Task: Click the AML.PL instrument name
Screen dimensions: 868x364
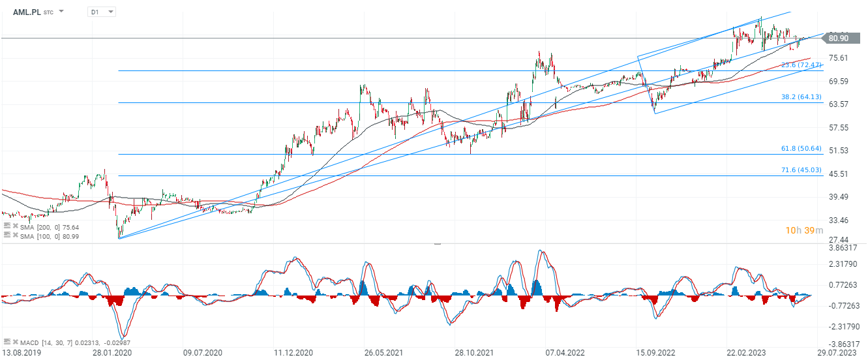Action: tap(27, 12)
